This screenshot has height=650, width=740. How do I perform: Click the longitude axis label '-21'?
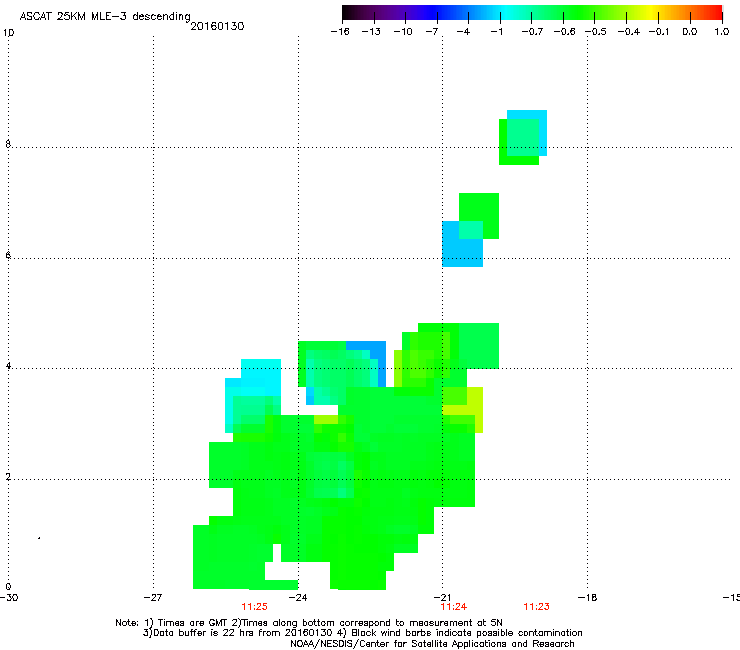click(442, 597)
